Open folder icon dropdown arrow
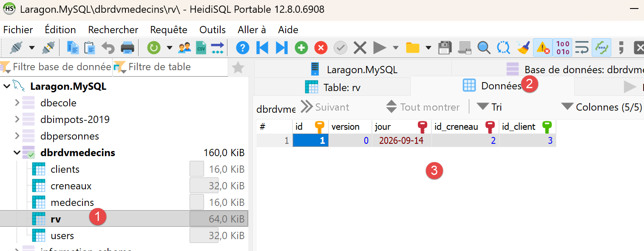The height and width of the screenshot is (251, 644). coord(428,47)
